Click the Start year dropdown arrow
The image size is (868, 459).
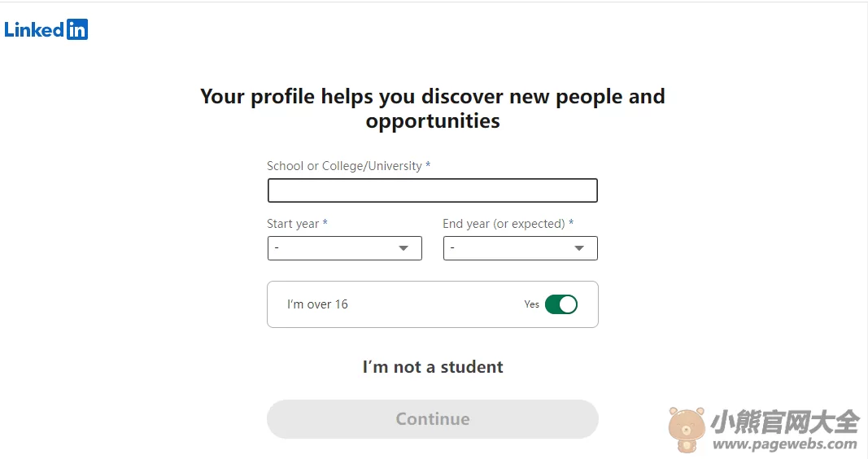[403, 248]
